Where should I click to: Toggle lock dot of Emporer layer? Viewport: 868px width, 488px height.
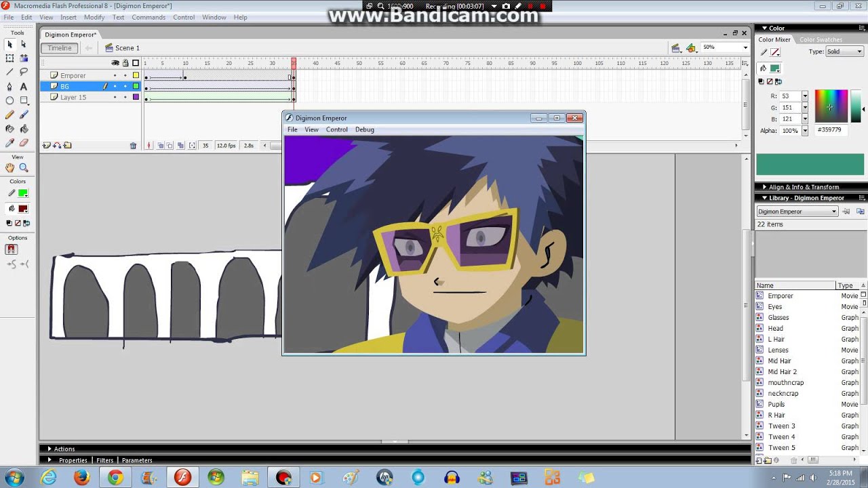point(125,76)
